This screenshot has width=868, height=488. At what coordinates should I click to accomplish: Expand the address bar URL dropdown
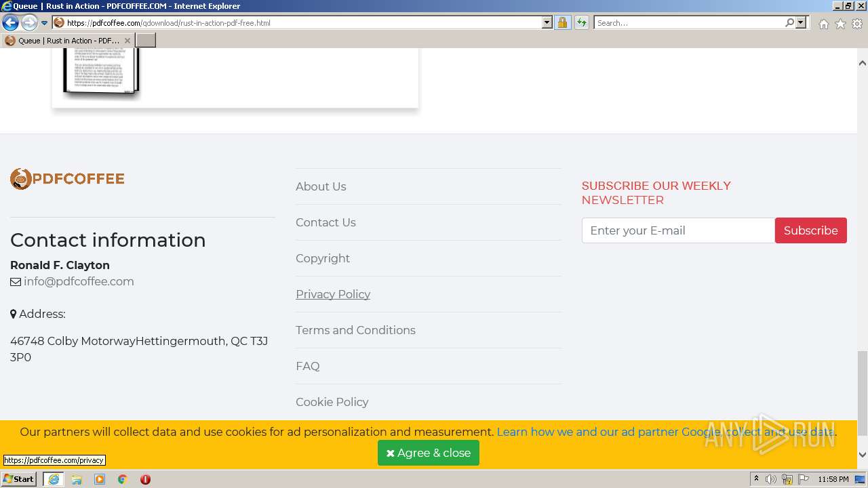(547, 22)
